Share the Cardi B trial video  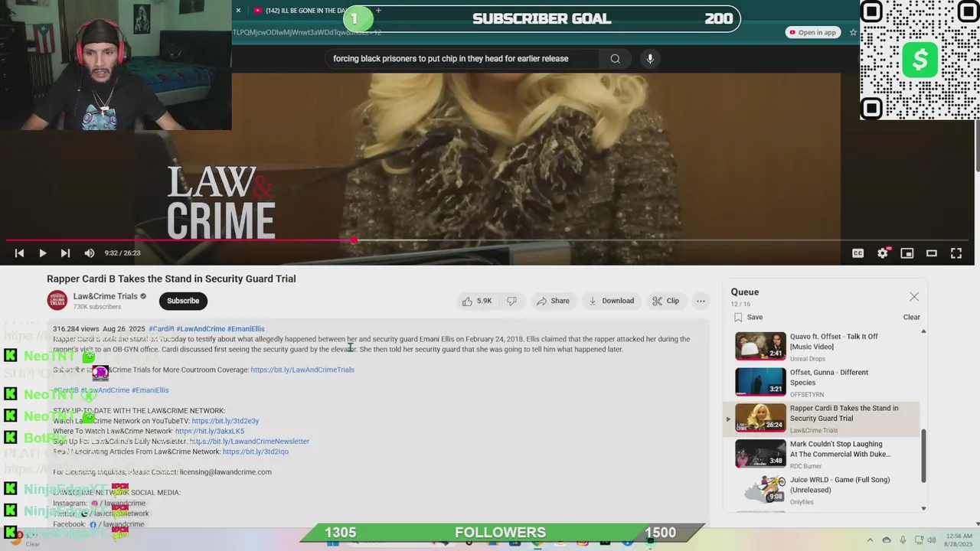coord(554,301)
